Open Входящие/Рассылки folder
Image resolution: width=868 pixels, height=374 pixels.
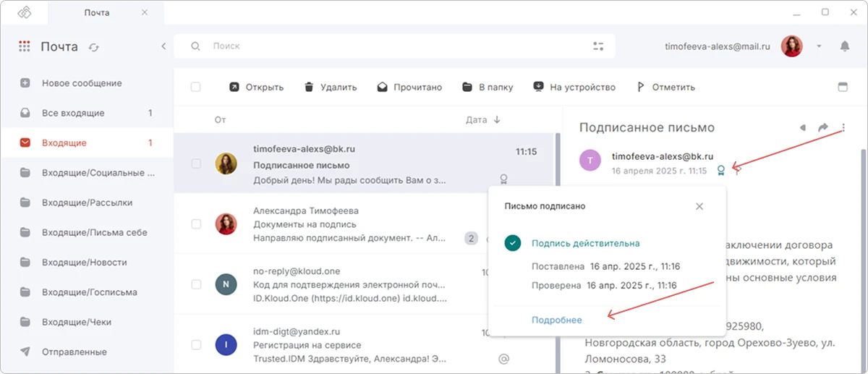point(87,203)
